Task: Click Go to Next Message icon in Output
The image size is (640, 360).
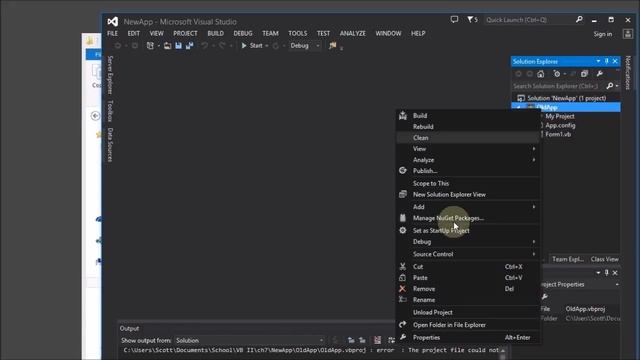Action: tap(362, 340)
